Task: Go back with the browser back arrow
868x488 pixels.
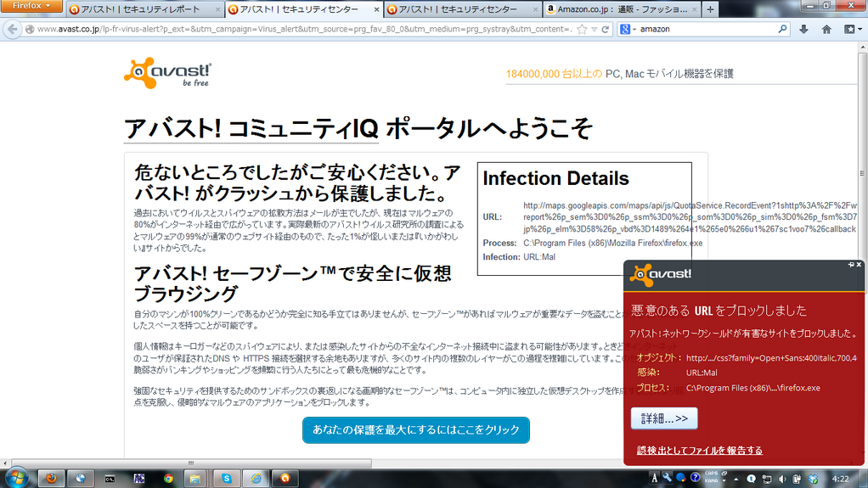Action: (12, 30)
